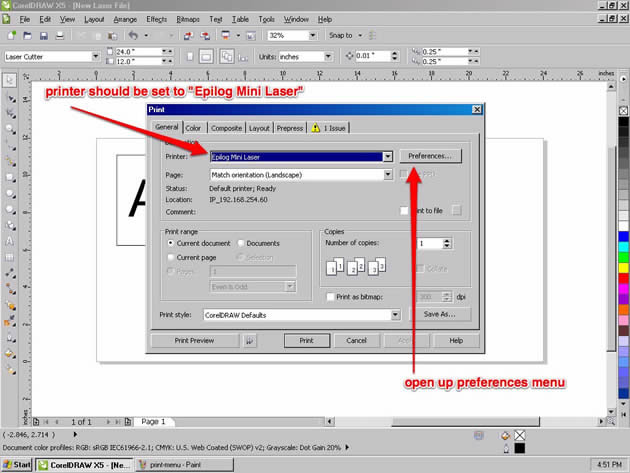The height and width of the screenshot is (473, 630).
Task: Click the Print Preview button
Action: click(194, 341)
